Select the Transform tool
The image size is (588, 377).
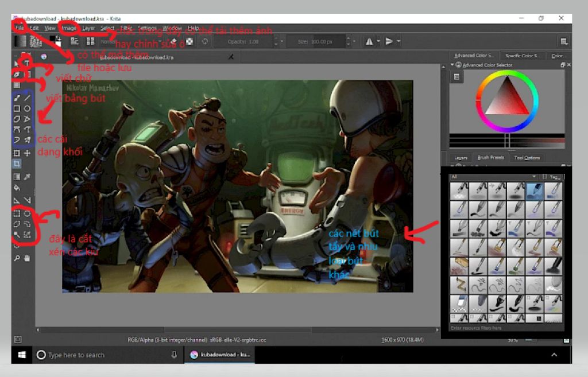(17, 153)
